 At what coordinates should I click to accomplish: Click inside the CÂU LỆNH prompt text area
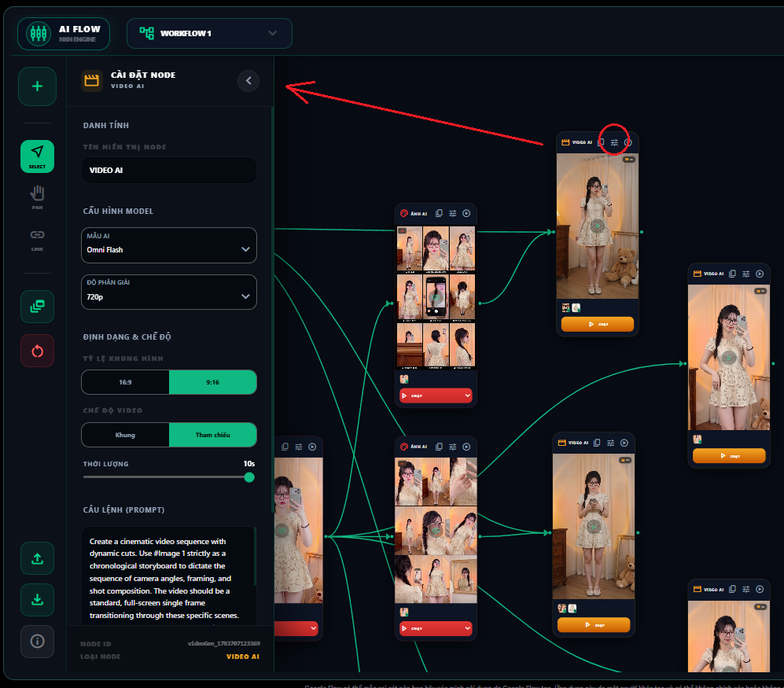click(168, 576)
